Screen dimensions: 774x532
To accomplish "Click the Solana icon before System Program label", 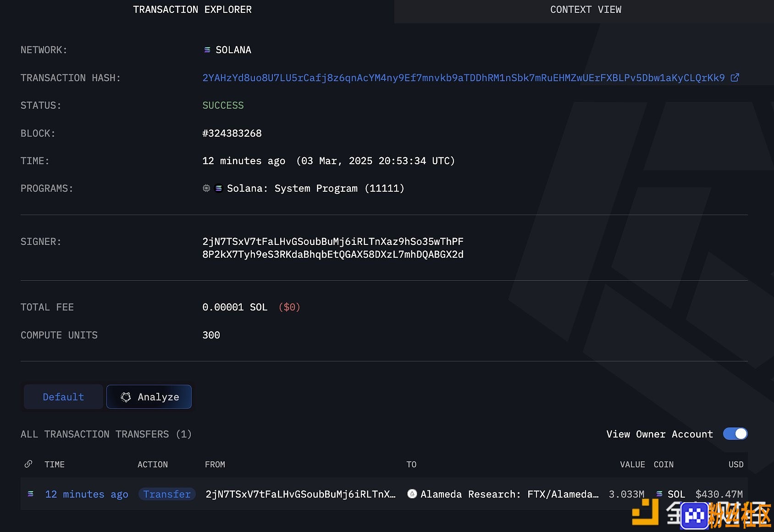I will [219, 188].
